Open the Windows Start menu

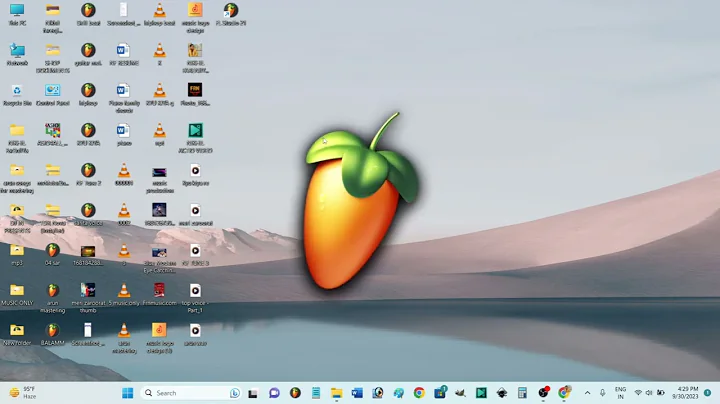128,393
